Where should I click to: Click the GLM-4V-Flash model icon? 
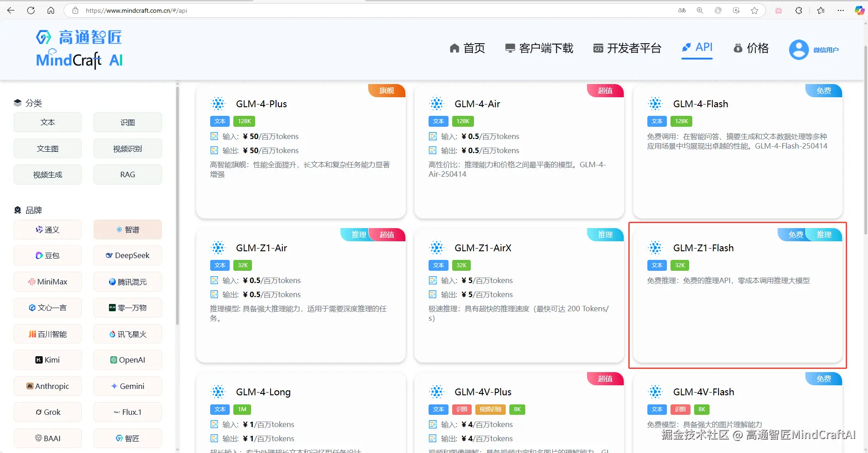click(x=655, y=392)
